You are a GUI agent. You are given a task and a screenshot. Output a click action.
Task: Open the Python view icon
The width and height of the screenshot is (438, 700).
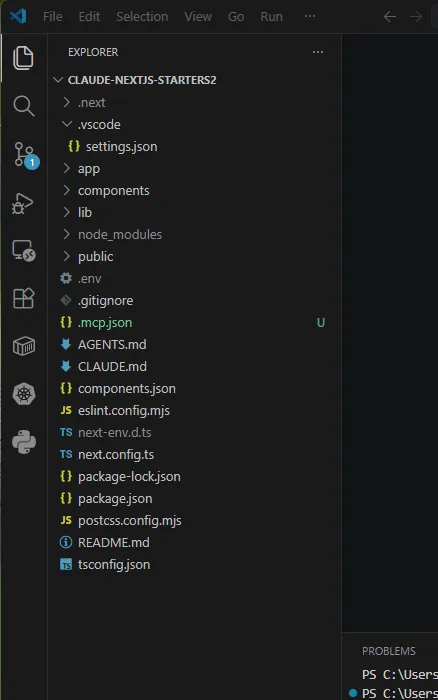24,442
